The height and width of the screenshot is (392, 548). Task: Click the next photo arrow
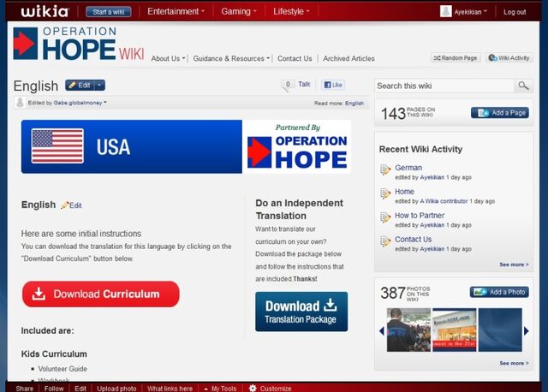[527, 331]
